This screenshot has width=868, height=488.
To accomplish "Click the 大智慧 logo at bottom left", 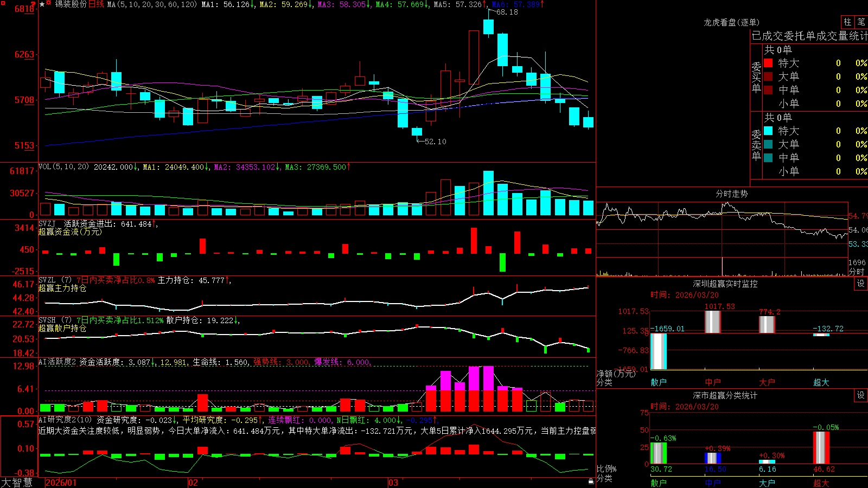I will pos(17,482).
